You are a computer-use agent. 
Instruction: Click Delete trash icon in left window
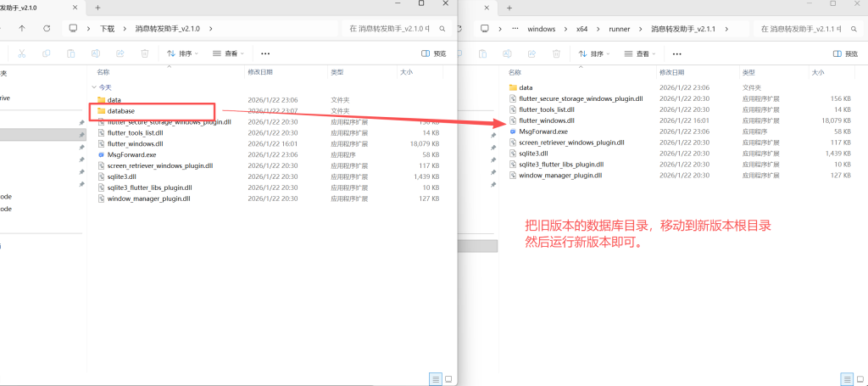click(144, 53)
